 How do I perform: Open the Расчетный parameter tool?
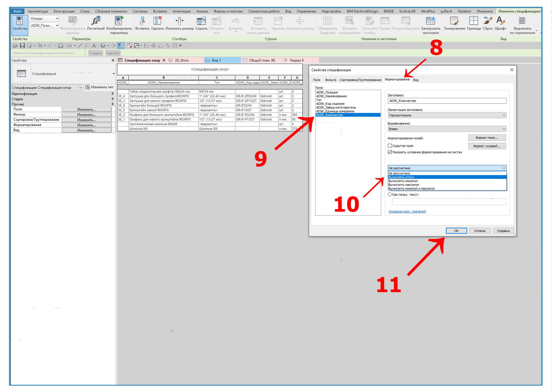pyautogui.click(x=96, y=23)
